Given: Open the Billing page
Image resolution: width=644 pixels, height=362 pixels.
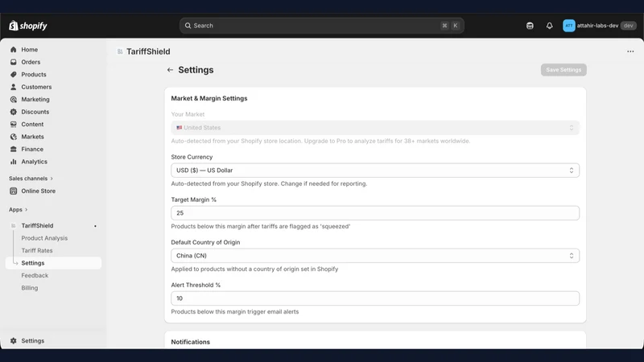Looking at the screenshot, I should click(30, 288).
